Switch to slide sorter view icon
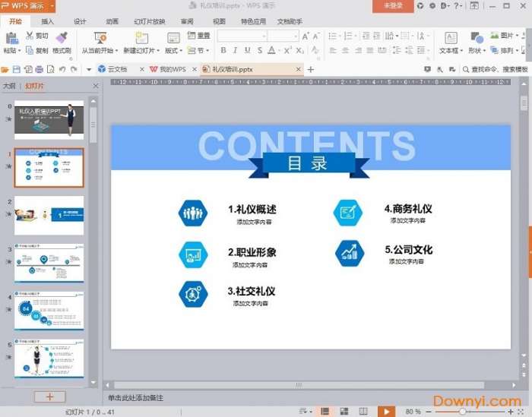 [344, 411]
